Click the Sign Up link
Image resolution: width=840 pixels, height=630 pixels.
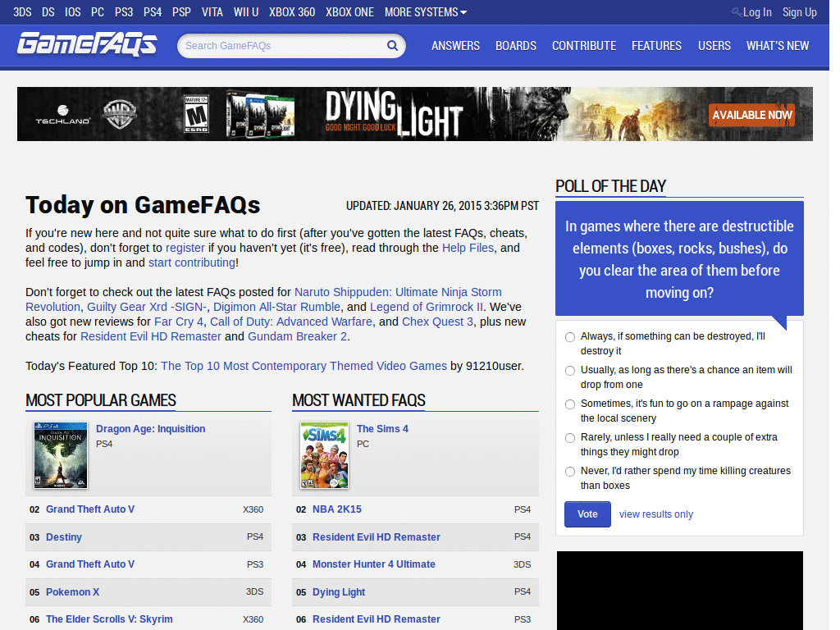coord(799,12)
